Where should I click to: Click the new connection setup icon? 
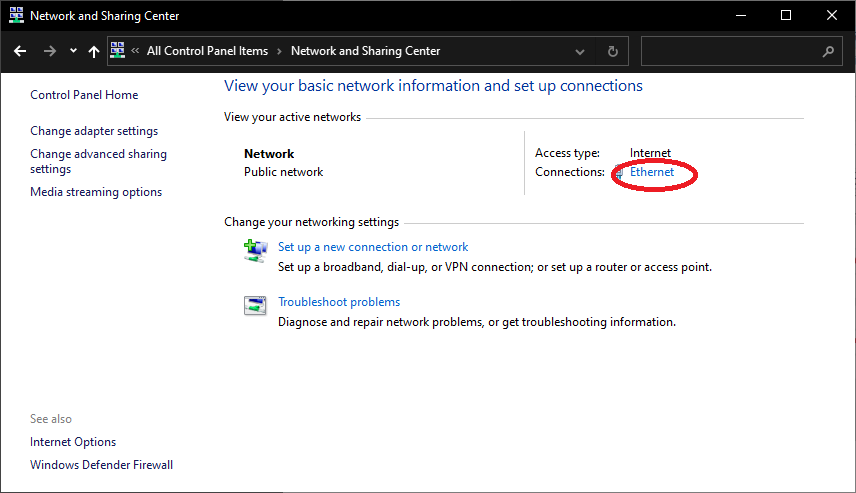[255, 251]
